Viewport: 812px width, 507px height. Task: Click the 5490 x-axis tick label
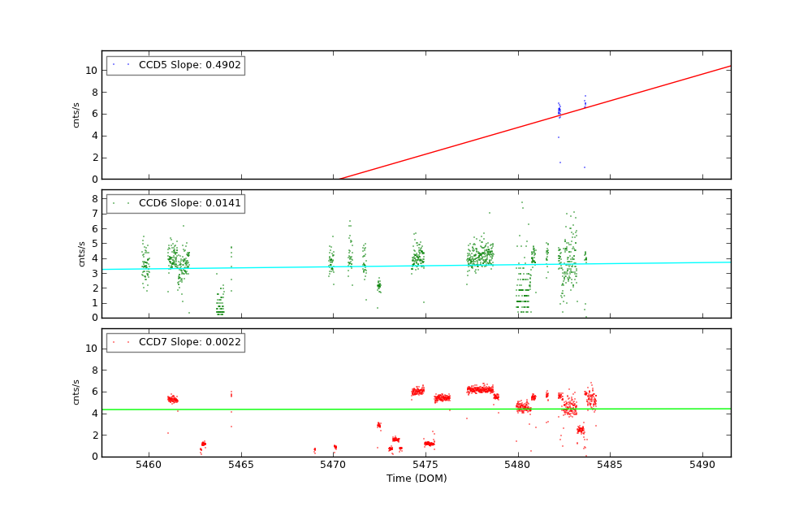tap(702, 466)
